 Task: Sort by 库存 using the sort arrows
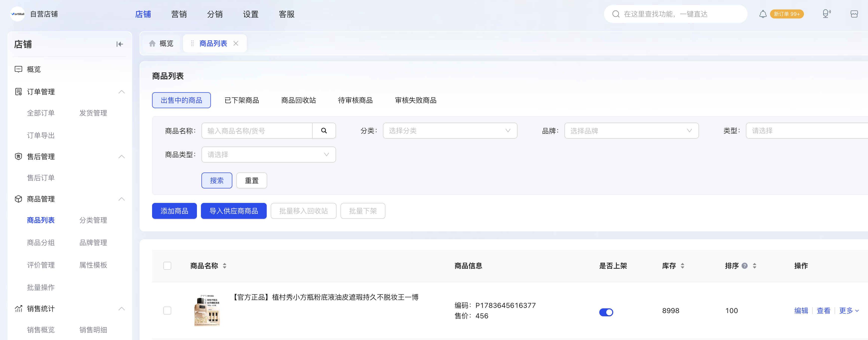[682, 266]
